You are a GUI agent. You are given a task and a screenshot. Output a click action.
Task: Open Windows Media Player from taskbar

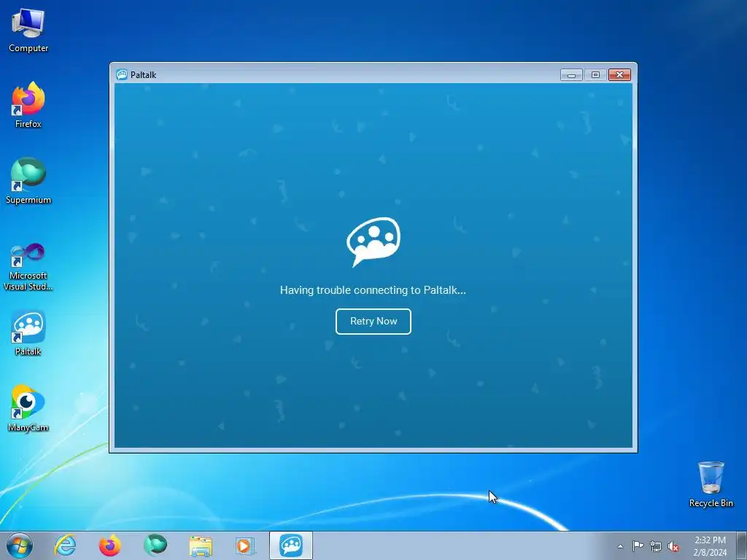(245, 545)
